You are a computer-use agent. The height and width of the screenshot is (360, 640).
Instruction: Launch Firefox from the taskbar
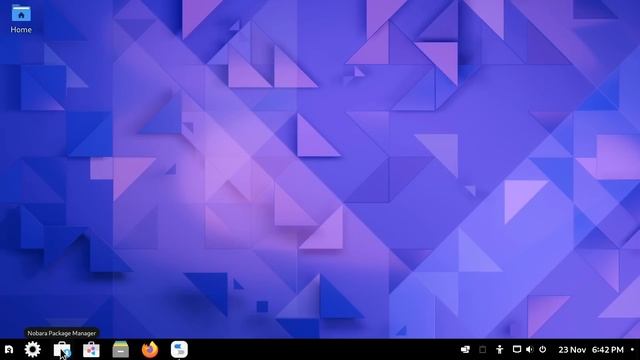pos(150,349)
